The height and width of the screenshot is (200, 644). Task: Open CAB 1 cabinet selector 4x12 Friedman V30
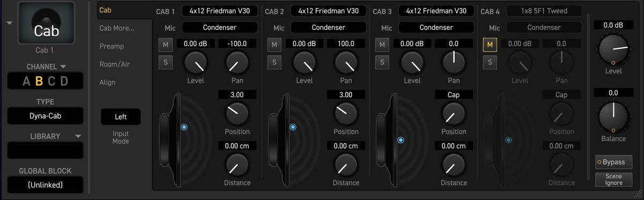[220, 11]
